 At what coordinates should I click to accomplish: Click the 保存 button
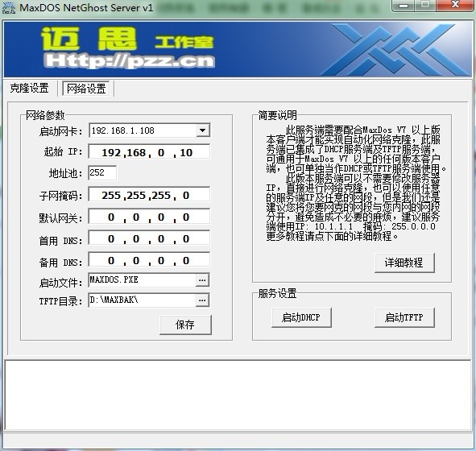(x=185, y=325)
